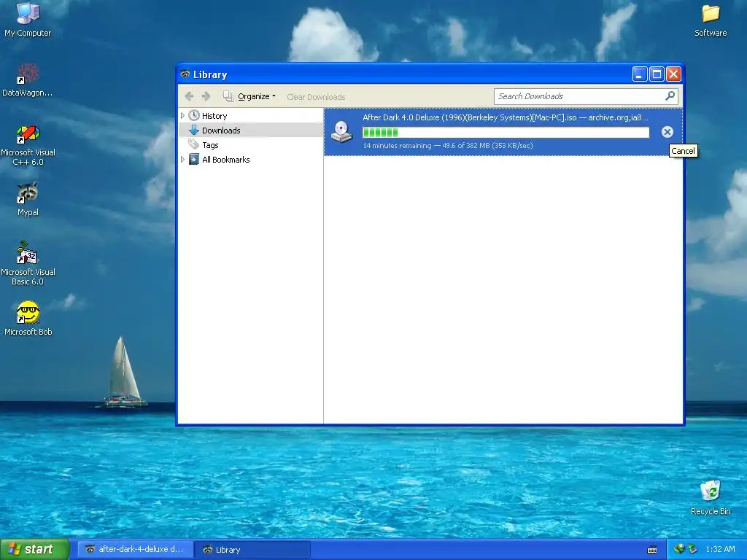Open the Organize dropdown menu
The height and width of the screenshot is (560, 747).
pyautogui.click(x=249, y=96)
